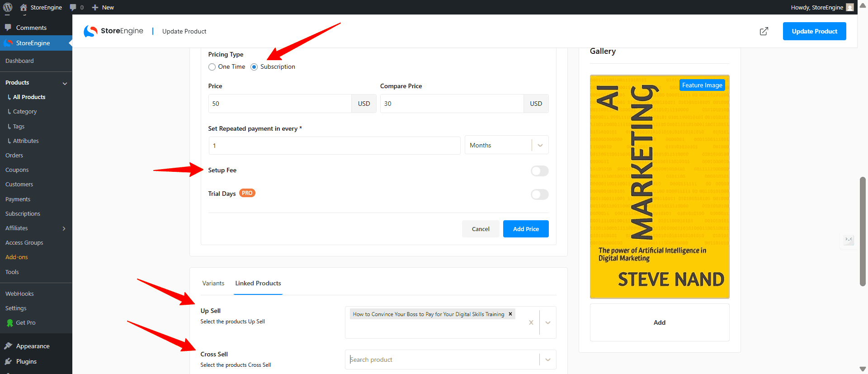Expand the Up Sell product dropdown arrow
Viewport: 868px width, 374px height.
(x=548, y=322)
